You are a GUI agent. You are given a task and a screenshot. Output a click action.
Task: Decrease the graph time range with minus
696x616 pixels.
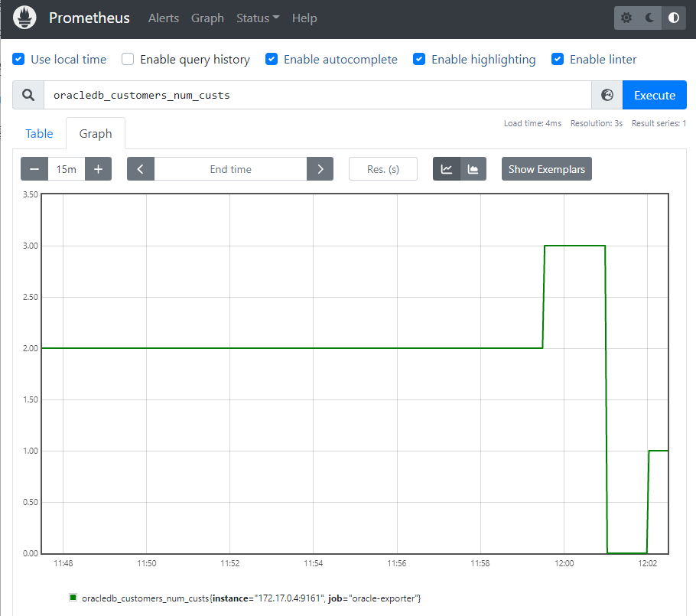pyautogui.click(x=34, y=169)
